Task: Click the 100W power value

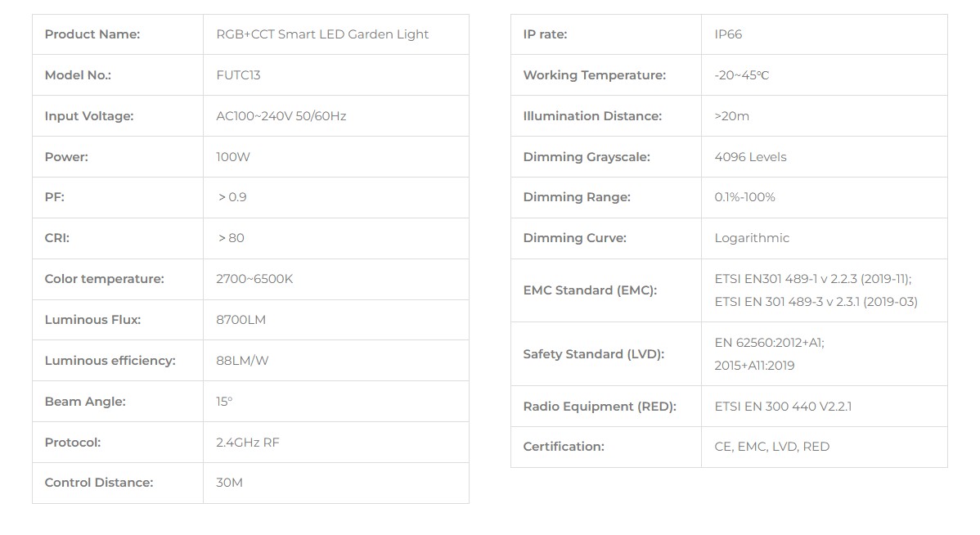Action: (x=233, y=157)
